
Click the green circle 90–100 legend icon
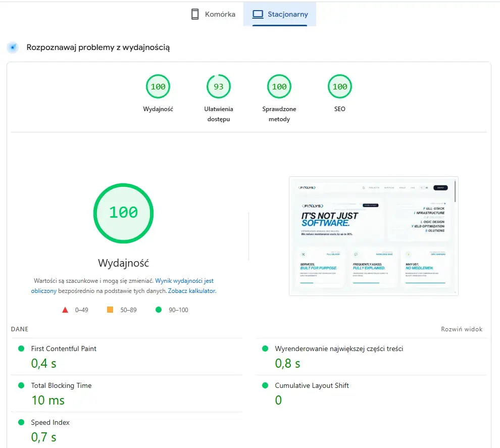tap(159, 310)
